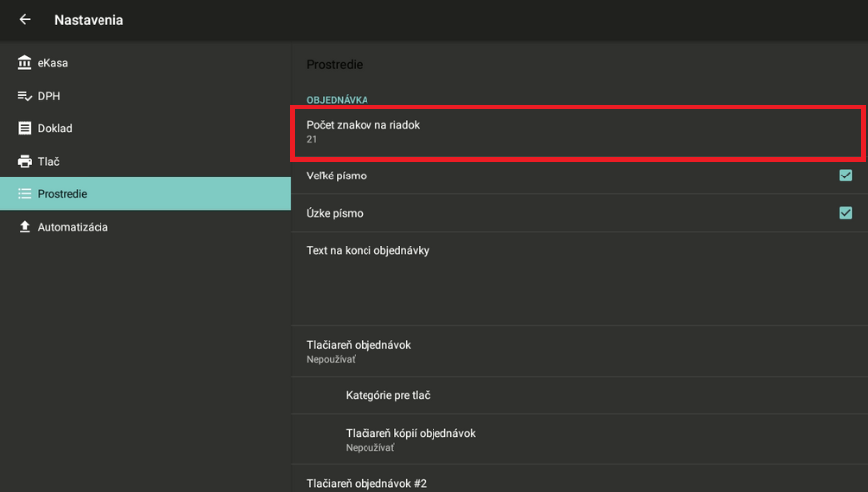Viewport: 868px width, 492px height.
Task: Toggle the Úzke písmo checkbox
Action: coord(845,213)
